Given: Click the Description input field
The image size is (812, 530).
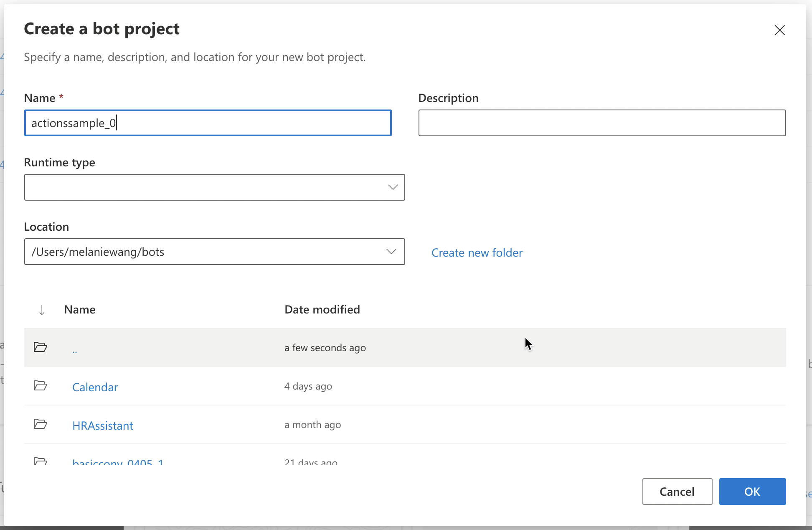Looking at the screenshot, I should coord(602,122).
